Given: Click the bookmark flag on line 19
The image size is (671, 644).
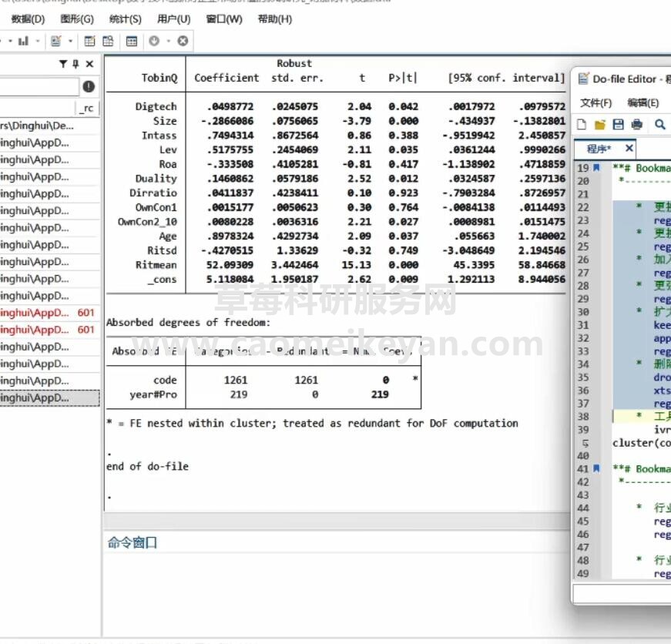Looking at the screenshot, I should point(596,167).
